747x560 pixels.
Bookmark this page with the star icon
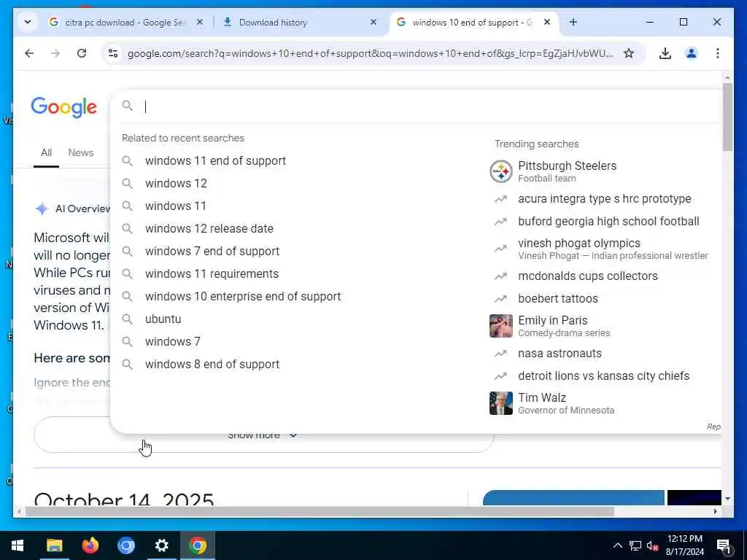point(629,53)
